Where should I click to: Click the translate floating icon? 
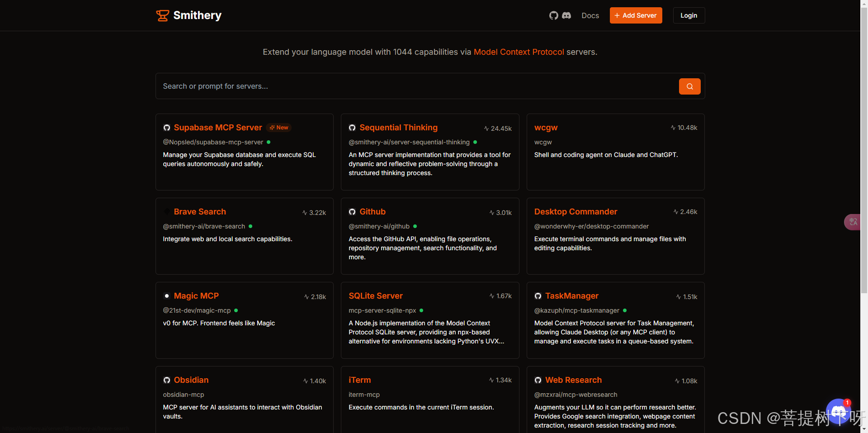pos(853,222)
